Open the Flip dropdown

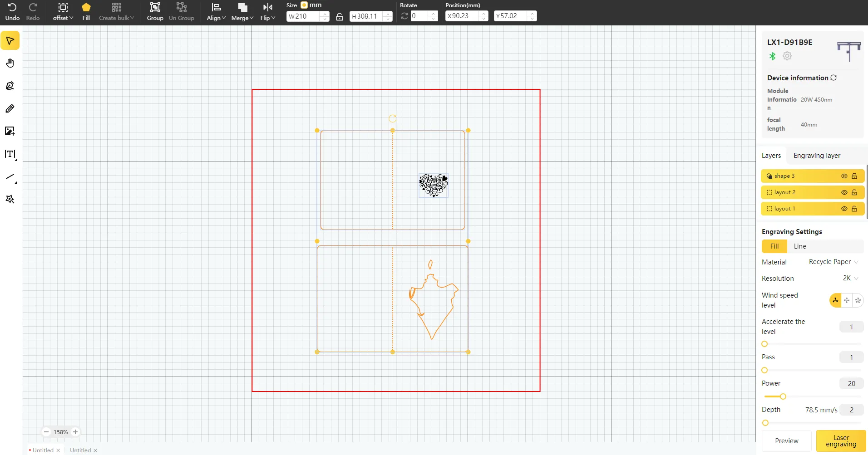click(268, 12)
